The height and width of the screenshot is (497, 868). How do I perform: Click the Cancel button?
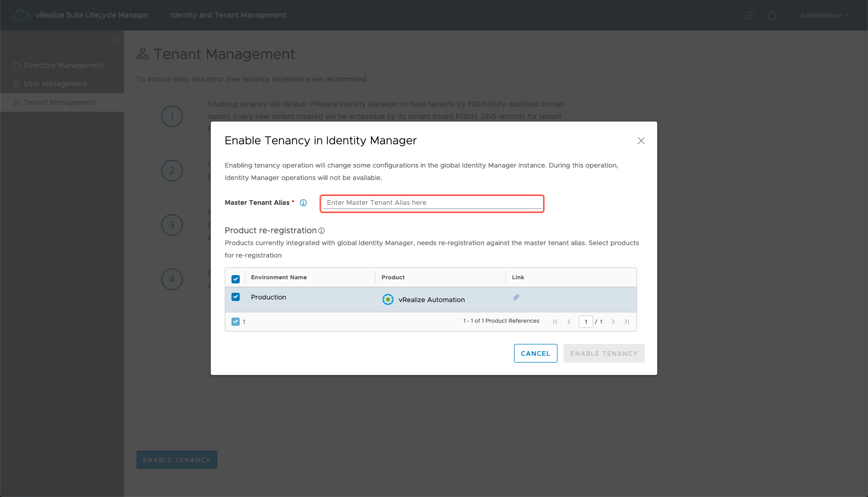535,353
